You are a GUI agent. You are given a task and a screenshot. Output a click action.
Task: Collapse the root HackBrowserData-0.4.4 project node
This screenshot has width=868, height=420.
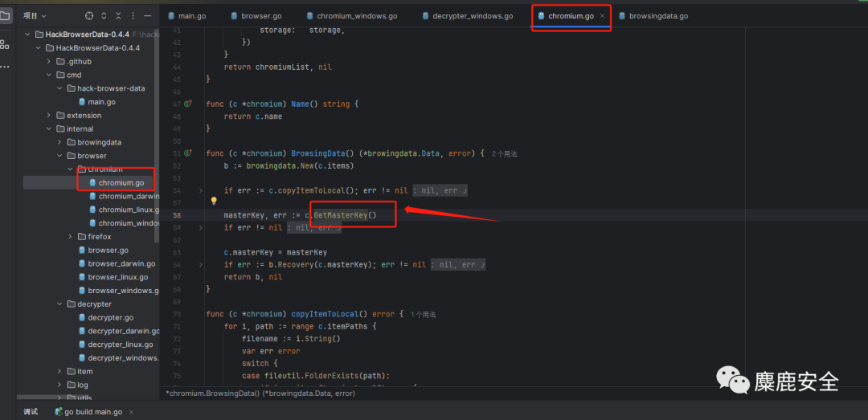point(27,35)
